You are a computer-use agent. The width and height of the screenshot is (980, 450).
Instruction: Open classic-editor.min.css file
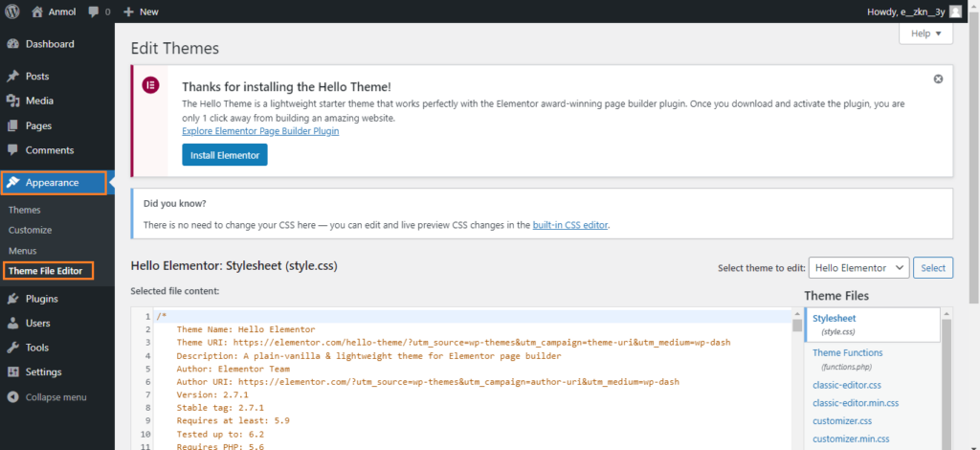[x=856, y=403]
